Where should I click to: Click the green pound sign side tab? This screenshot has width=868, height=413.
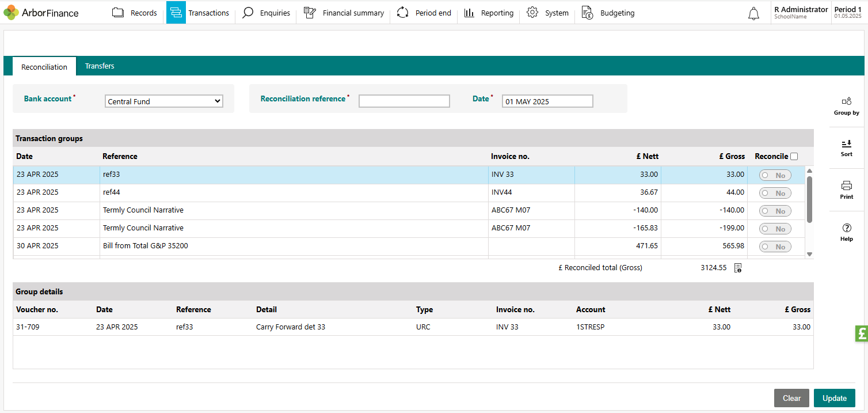[x=861, y=334]
